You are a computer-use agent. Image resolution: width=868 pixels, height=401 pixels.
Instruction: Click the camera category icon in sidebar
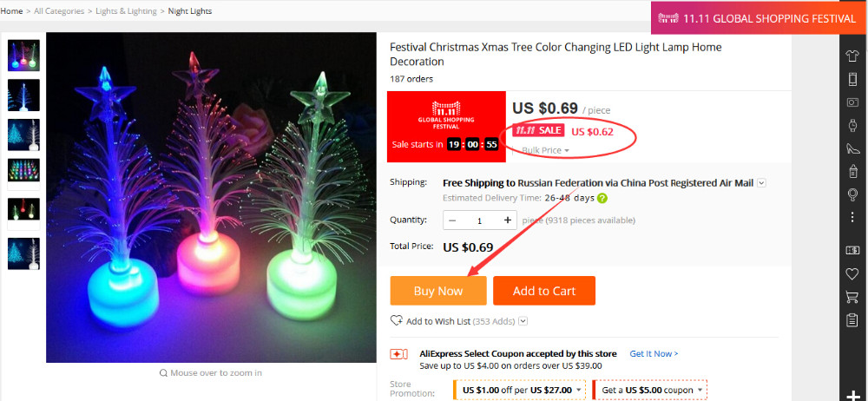852,102
